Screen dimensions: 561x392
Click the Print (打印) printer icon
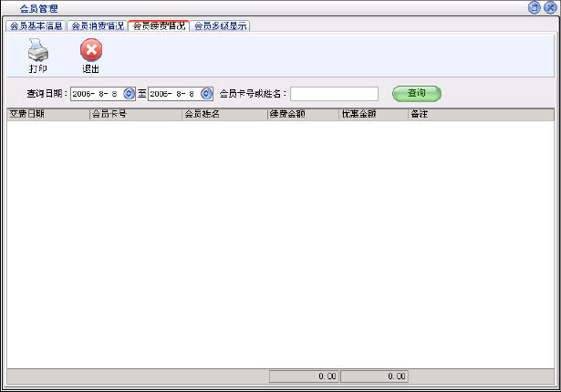coord(37,52)
